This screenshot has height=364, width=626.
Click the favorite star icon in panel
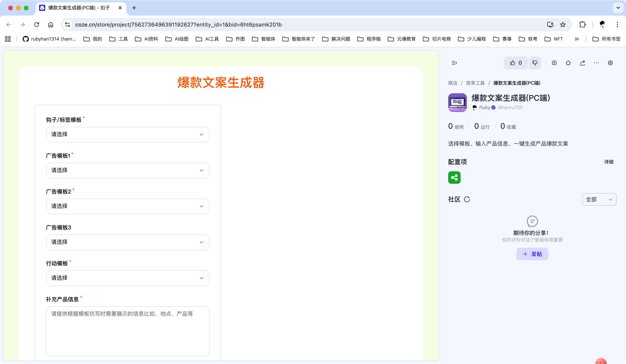[568, 63]
